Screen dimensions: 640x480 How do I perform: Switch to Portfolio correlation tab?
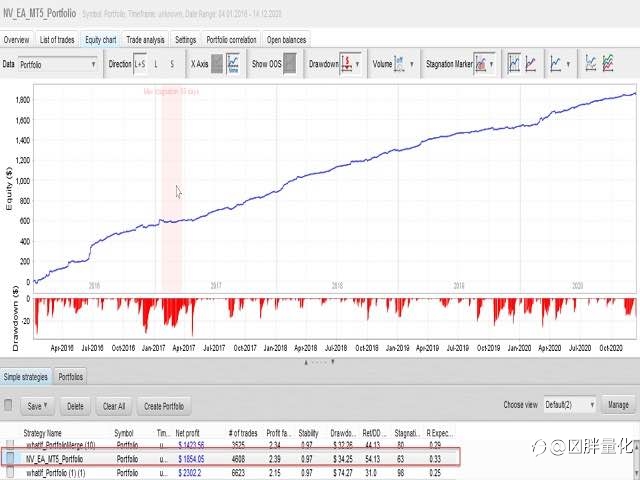coord(231,40)
